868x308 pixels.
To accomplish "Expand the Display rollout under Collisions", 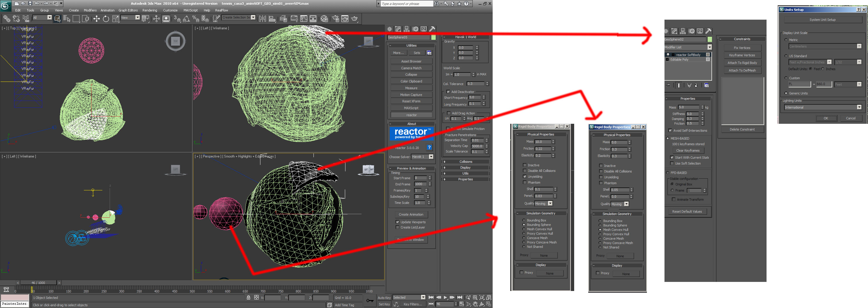I will tap(466, 167).
